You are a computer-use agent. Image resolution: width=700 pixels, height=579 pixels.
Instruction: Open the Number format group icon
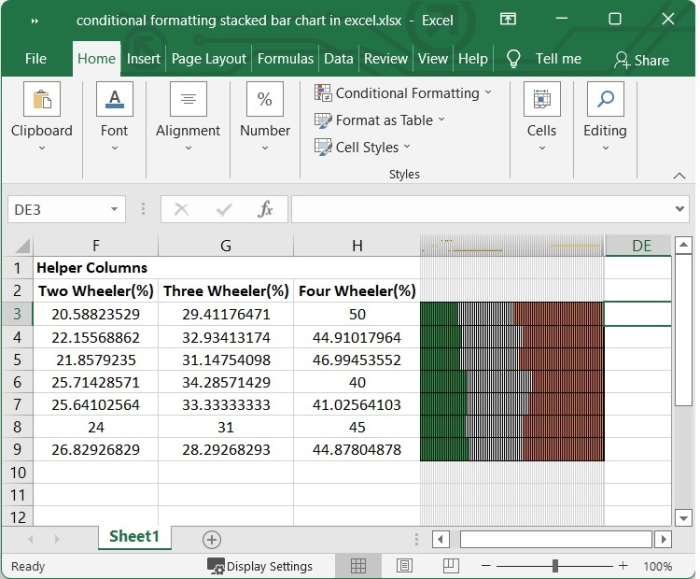(265, 101)
